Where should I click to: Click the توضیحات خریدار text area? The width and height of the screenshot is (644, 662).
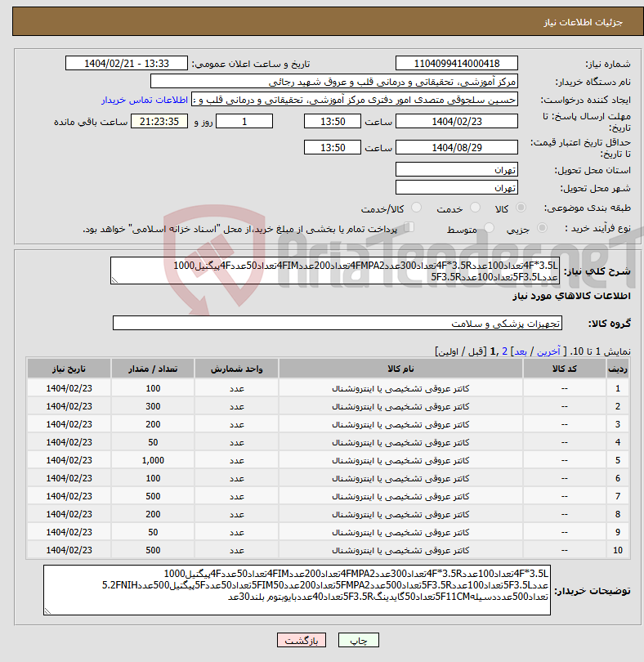297,590
